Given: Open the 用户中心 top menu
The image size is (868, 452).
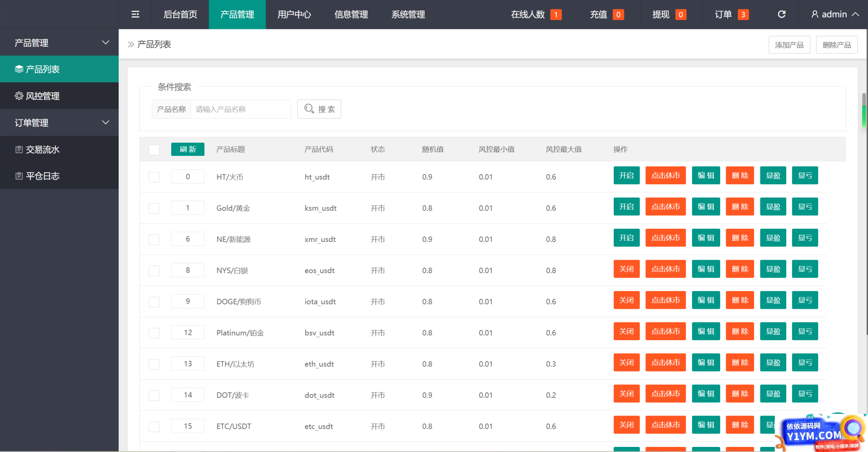Looking at the screenshot, I should click(x=294, y=14).
